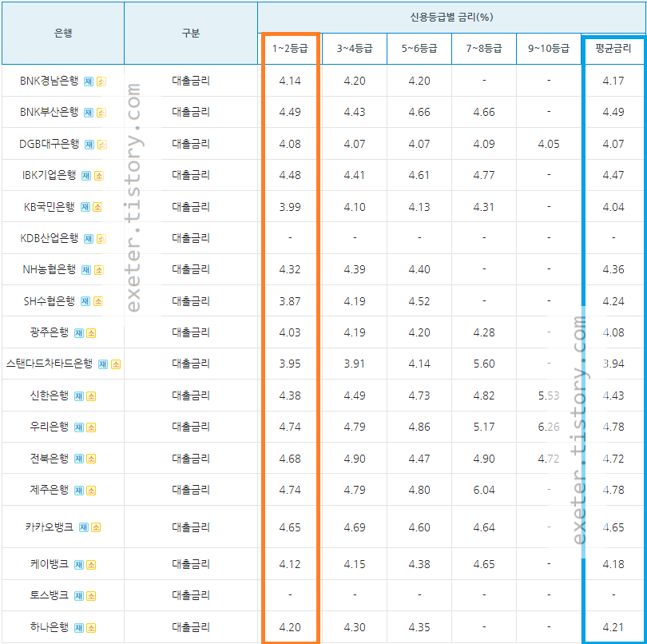Click NH농협은행 5~6등급 rate 4.40
Viewport: 647px width, 644px height.
(419, 270)
